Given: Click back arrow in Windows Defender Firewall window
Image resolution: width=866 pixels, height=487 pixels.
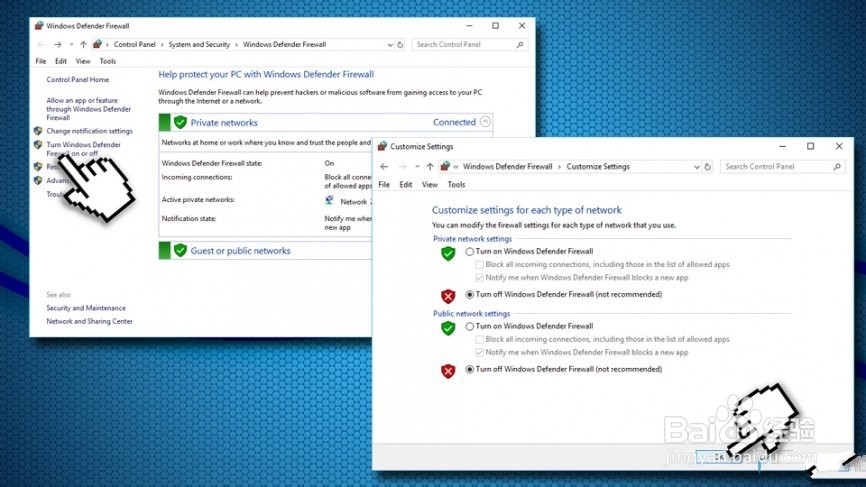Looking at the screenshot, I should coord(41,44).
